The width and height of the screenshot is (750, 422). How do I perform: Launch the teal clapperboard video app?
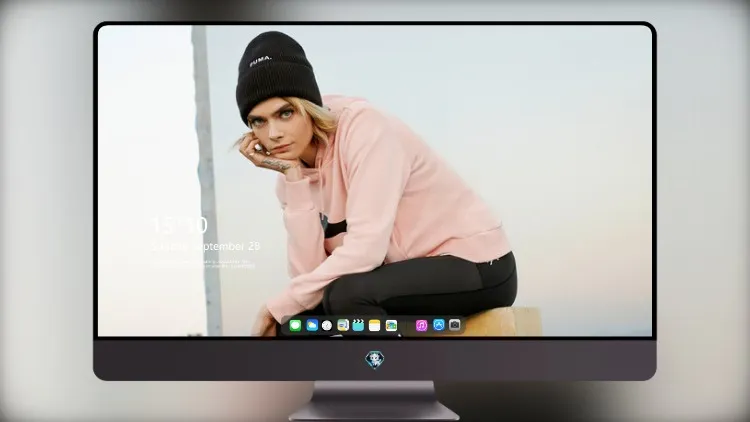click(x=358, y=326)
